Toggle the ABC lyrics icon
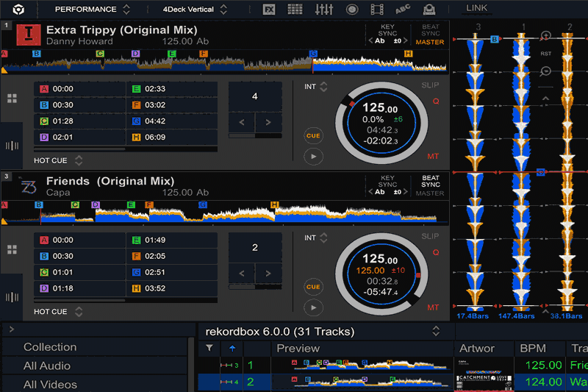 click(403, 10)
